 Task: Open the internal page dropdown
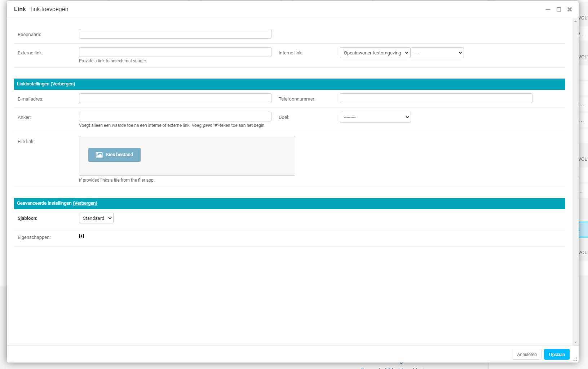click(437, 53)
